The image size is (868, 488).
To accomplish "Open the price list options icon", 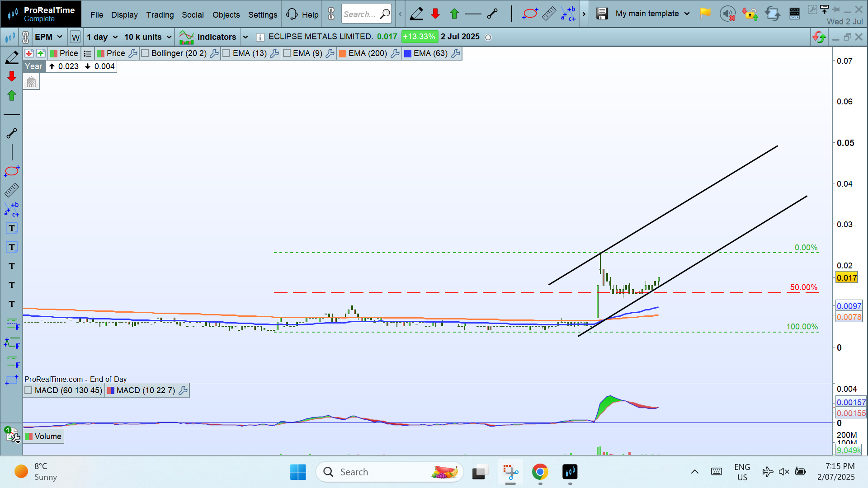I will [x=87, y=53].
